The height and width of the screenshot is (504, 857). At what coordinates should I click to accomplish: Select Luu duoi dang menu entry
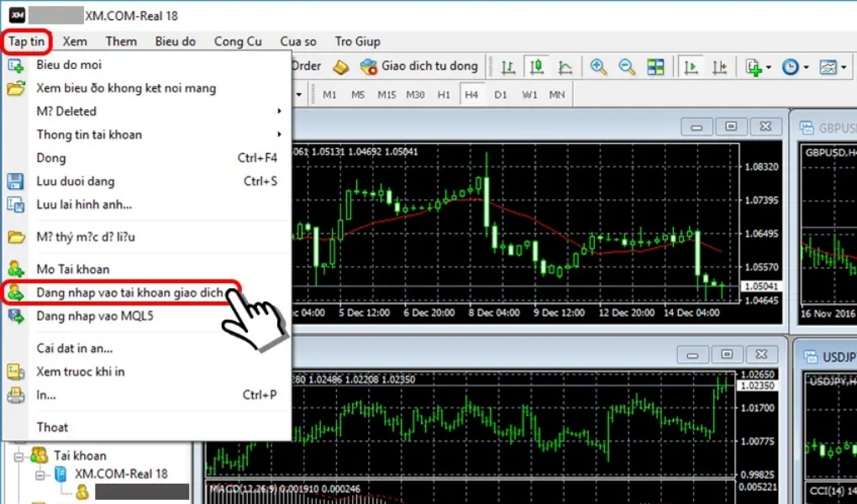pyautogui.click(x=146, y=181)
